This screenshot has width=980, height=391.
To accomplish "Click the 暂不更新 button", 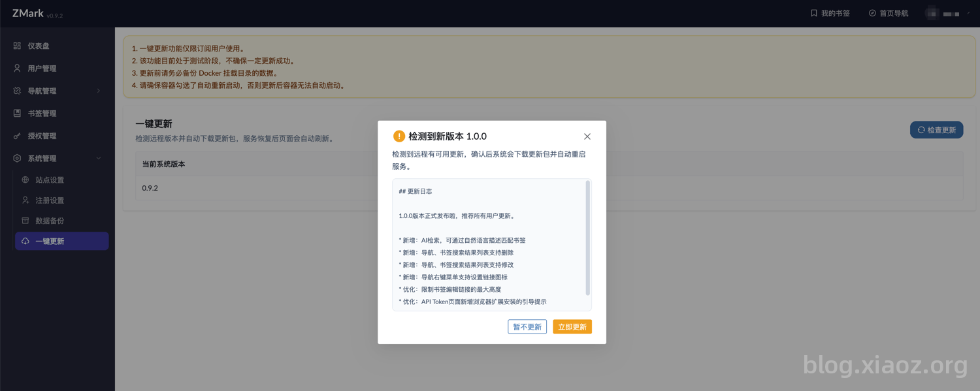I will 527,326.
